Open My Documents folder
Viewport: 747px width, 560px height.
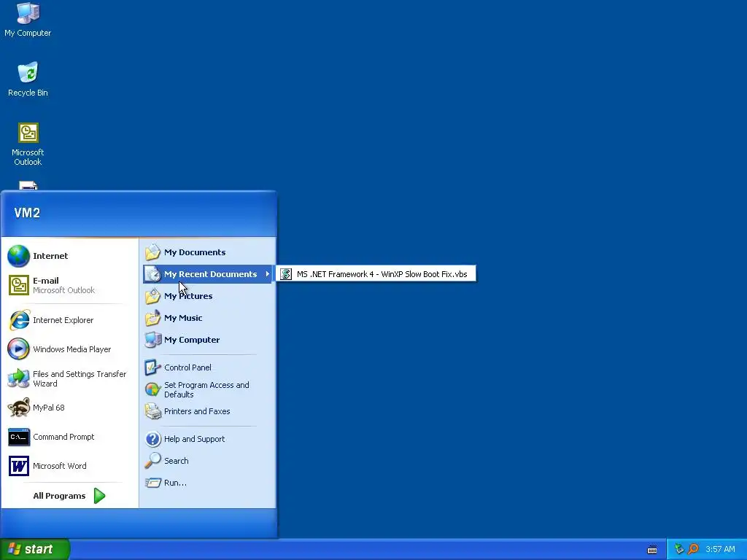[207, 252]
